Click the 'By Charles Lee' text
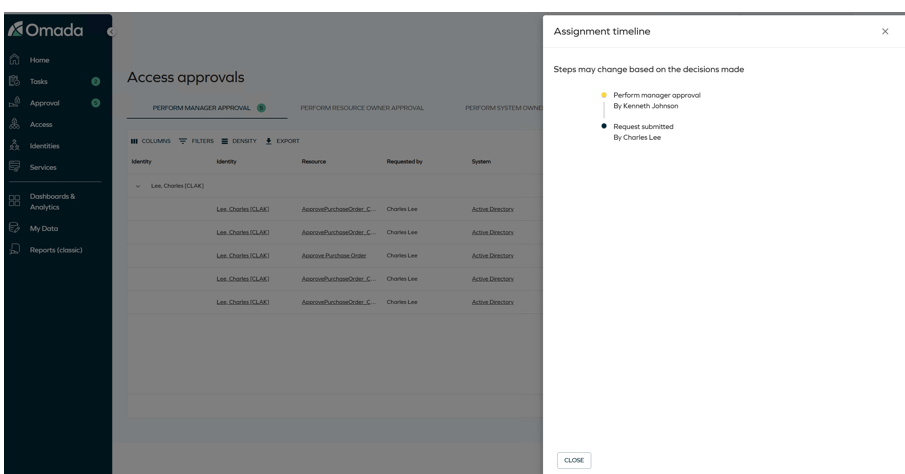The height and width of the screenshot is (474, 905). click(x=637, y=137)
